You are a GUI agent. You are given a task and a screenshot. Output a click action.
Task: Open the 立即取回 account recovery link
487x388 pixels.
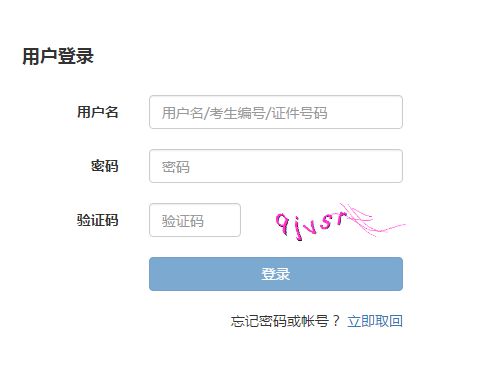375,321
